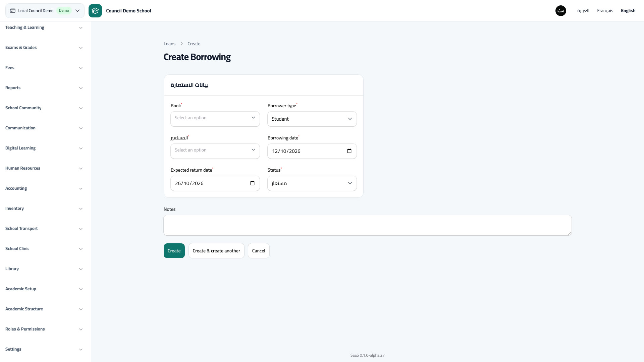
Task: Open the Book select dropdown
Action: coord(215,119)
